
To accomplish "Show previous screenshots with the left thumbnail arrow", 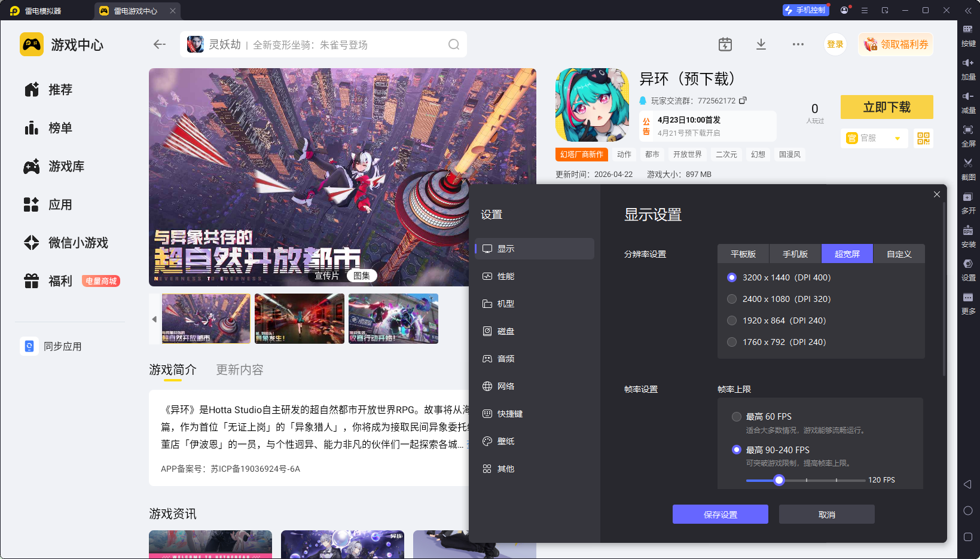I will 154,319.
